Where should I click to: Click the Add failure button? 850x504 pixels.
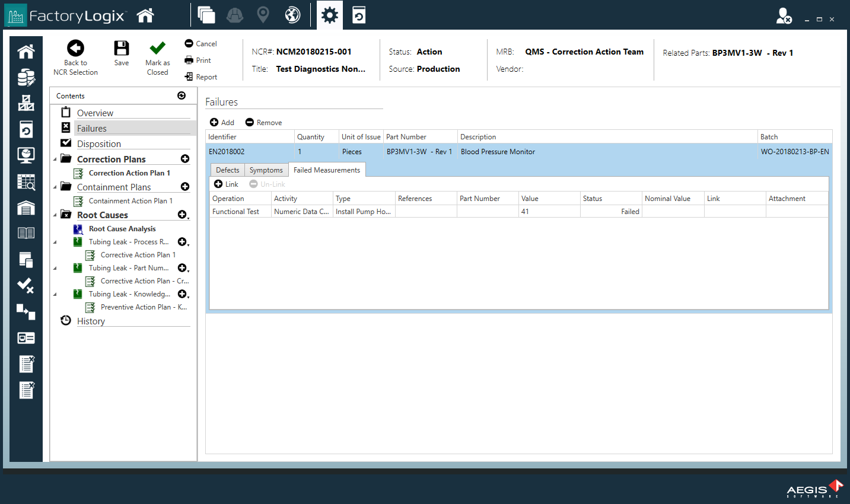point(222,123)
